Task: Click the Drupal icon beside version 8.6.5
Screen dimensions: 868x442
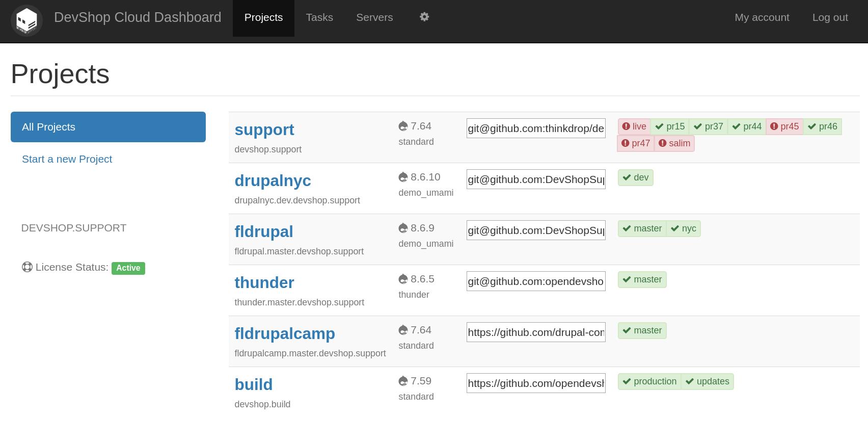Action: tap(403, 279)
